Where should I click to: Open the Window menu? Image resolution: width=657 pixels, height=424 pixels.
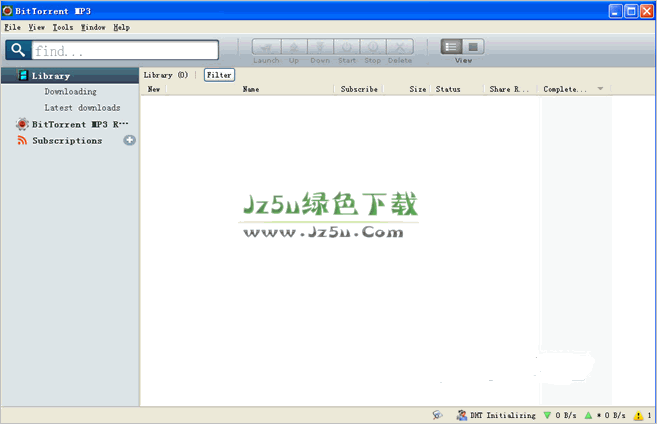click(93, 27)
